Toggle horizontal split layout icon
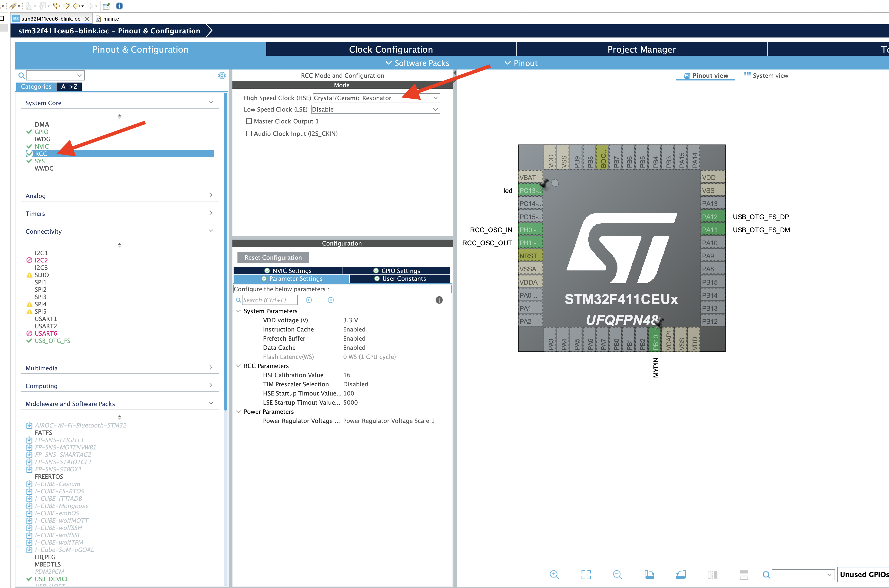889x588 pixels. [x=744, y=575]
